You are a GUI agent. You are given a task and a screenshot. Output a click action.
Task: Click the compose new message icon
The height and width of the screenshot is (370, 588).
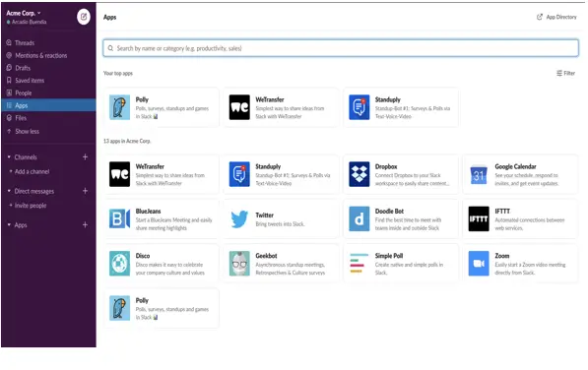pos(84,17)
